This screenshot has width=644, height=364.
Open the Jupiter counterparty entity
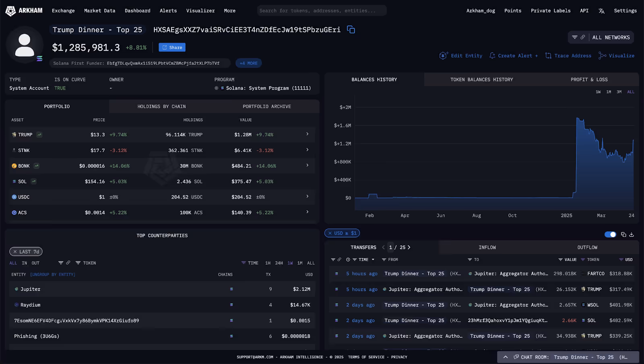[x=30, y=289]
